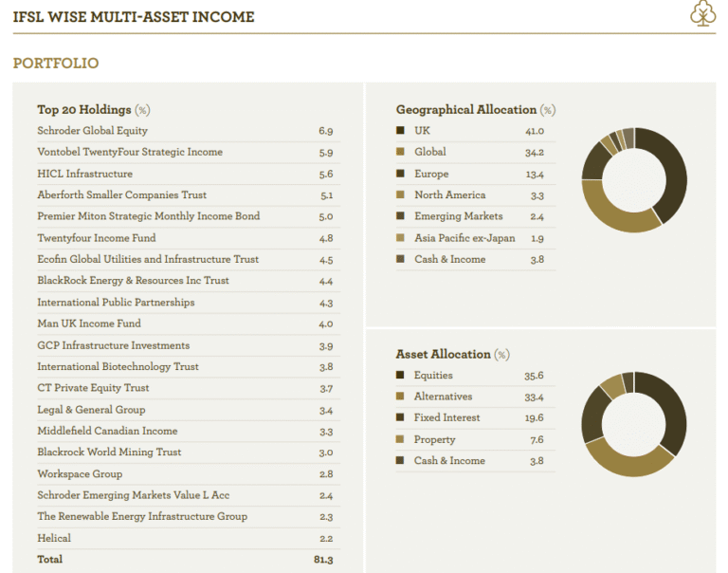The width and height of the screenshot is (728, 573).
Task: Select International Public Partnerships row
Action: coord(189,303)
